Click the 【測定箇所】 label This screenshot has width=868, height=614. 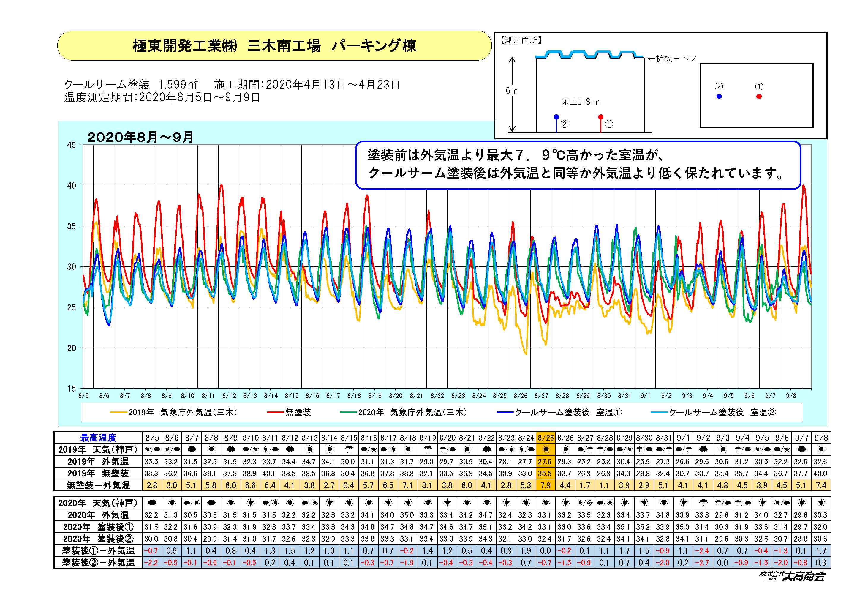tap(521, 40)
